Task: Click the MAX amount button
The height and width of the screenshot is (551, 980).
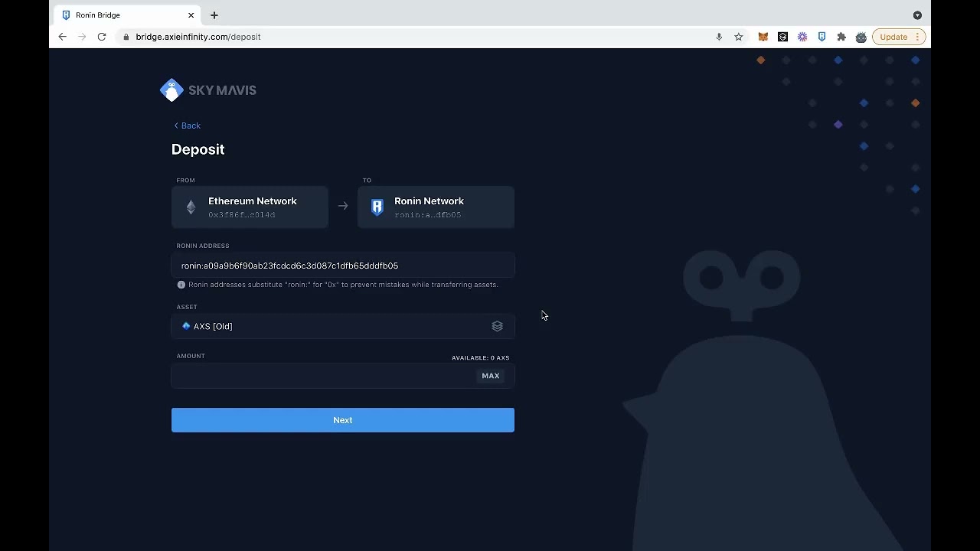Action: click(x=491, y=376)
